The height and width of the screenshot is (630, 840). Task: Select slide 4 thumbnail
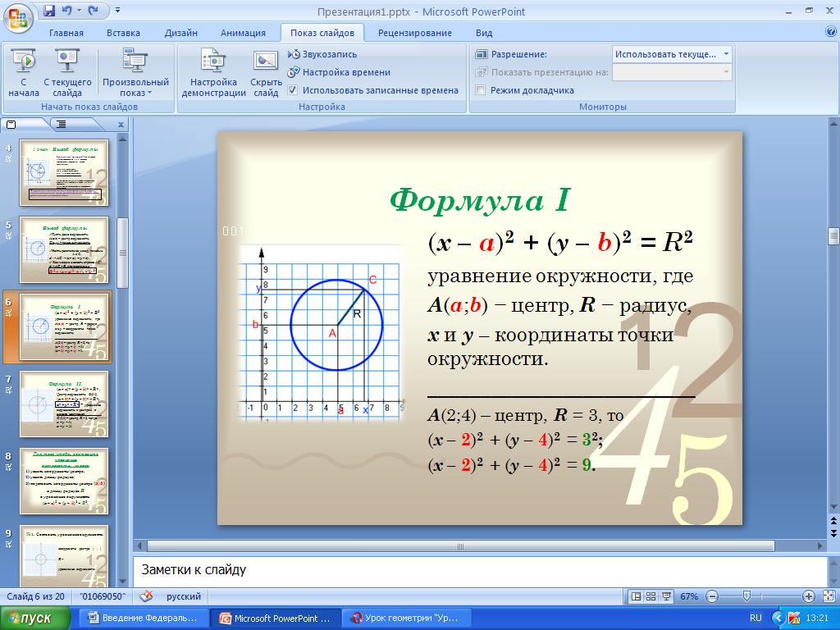click(64, 173)
